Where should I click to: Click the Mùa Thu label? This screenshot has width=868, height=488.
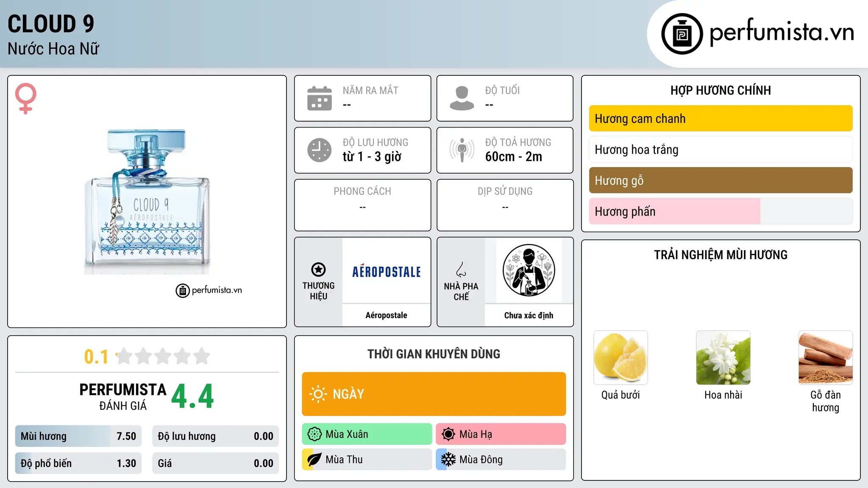coord(344,460)
